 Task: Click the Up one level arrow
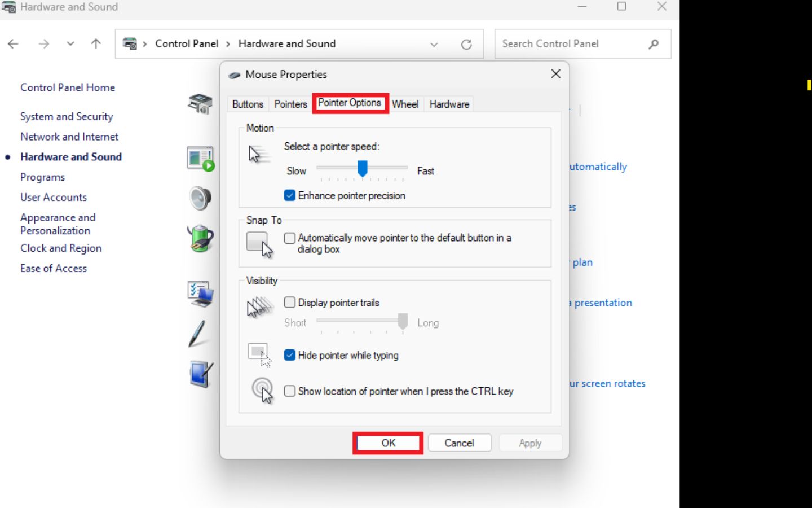pyautogui.click(x=96, y=44)
